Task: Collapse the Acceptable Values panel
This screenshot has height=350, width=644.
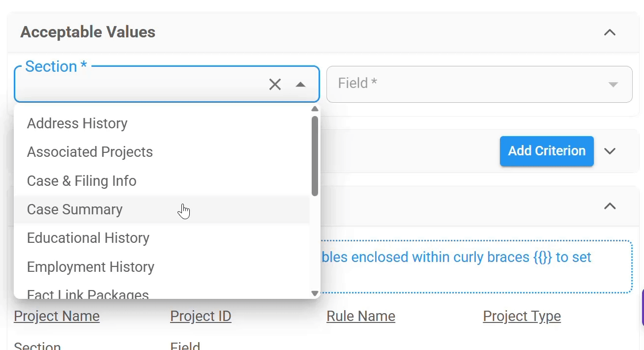Action: (610, 32)
